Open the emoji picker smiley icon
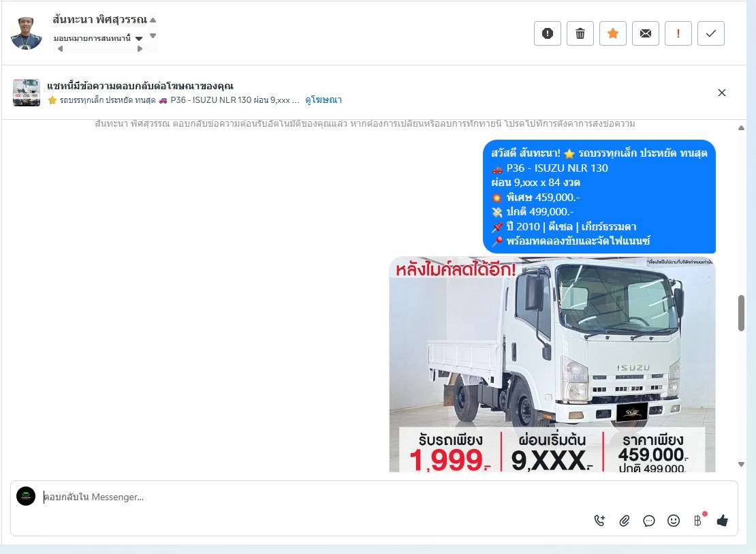 click(x=674, y=521)
